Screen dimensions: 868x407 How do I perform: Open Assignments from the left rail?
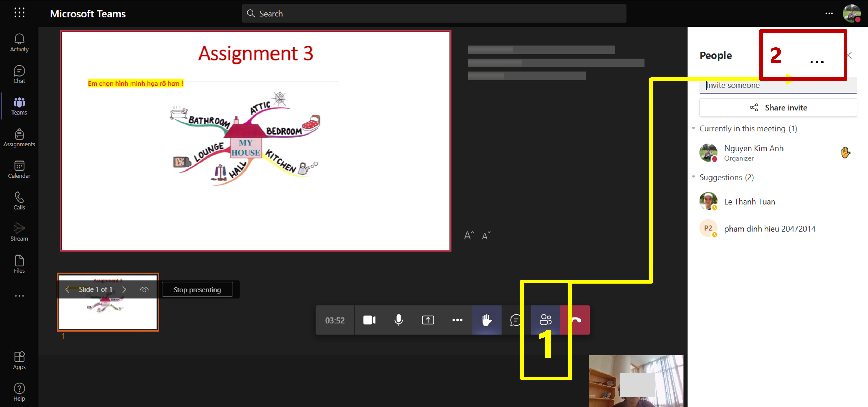point(19,138)
